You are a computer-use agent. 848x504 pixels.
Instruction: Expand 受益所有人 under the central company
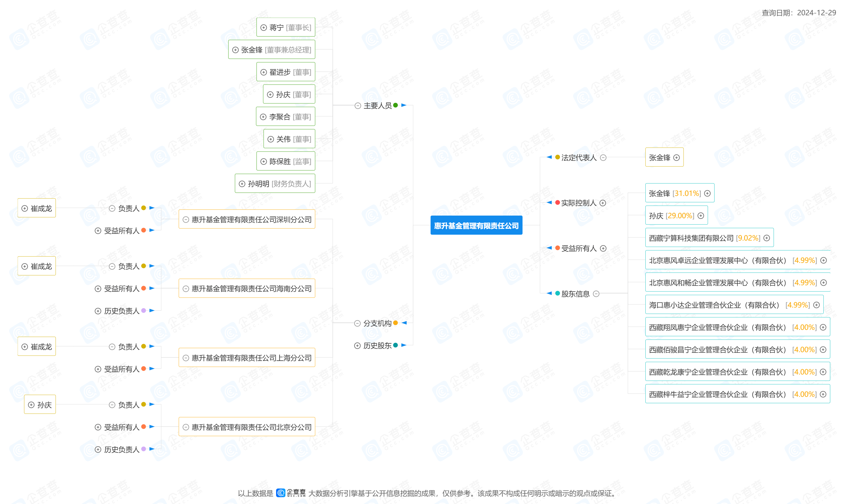(603, 248)
